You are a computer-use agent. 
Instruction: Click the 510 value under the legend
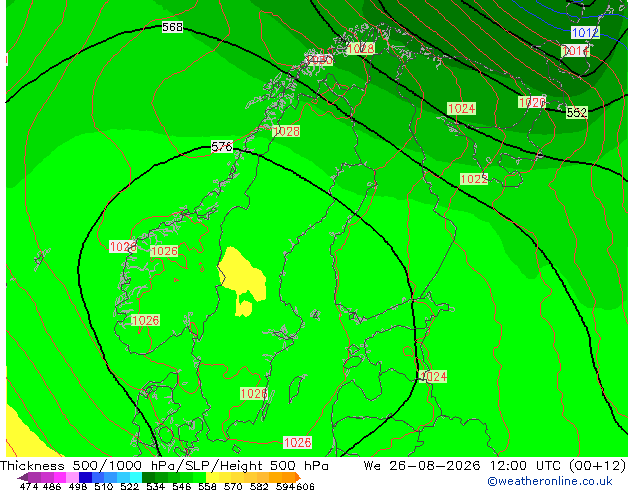pos(104,486)
